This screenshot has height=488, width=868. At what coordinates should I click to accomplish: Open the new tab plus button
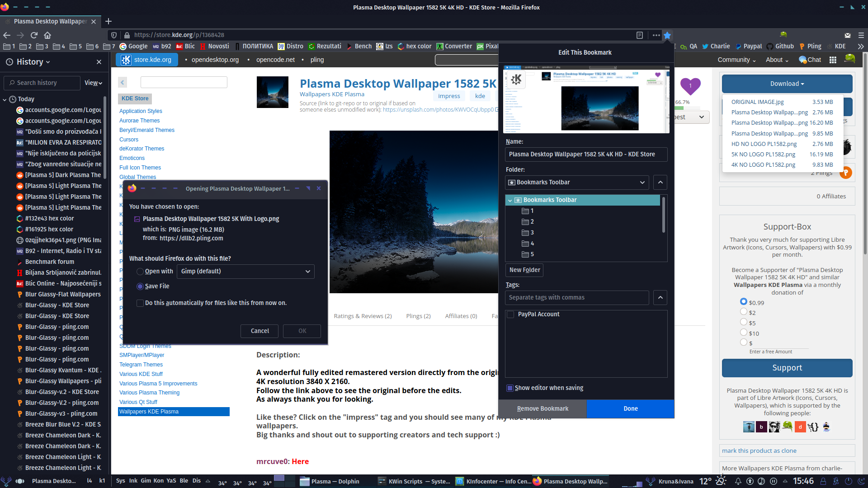(x=108, y=21)
